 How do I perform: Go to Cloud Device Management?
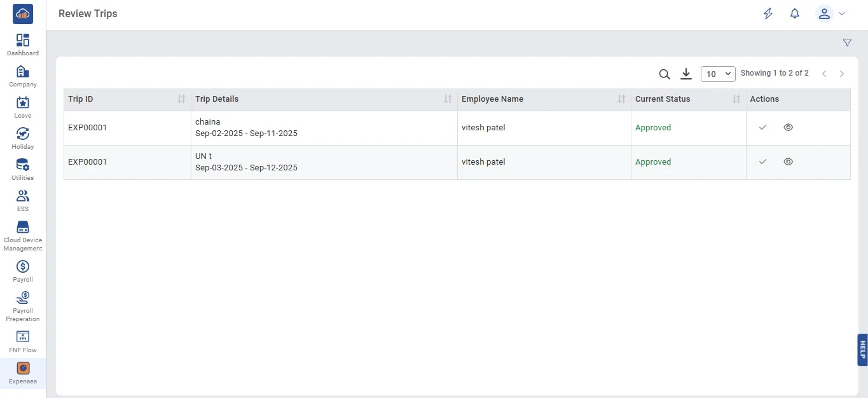coord(23,235)
